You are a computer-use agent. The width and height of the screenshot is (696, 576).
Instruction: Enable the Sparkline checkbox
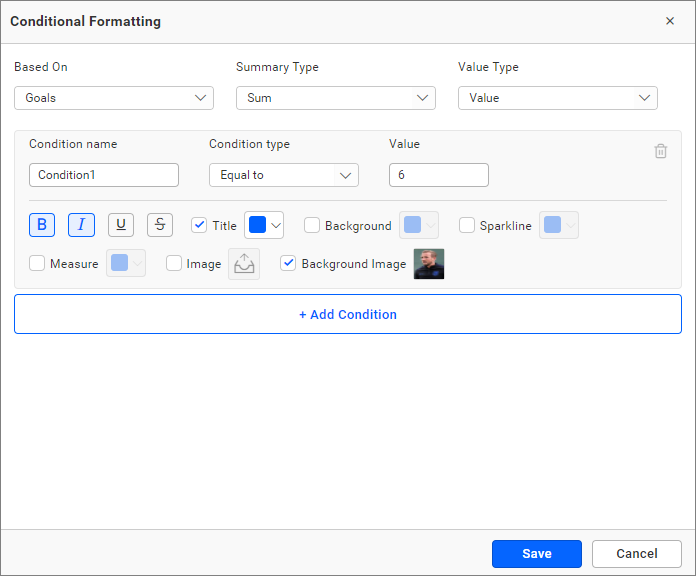coord(467,226)
